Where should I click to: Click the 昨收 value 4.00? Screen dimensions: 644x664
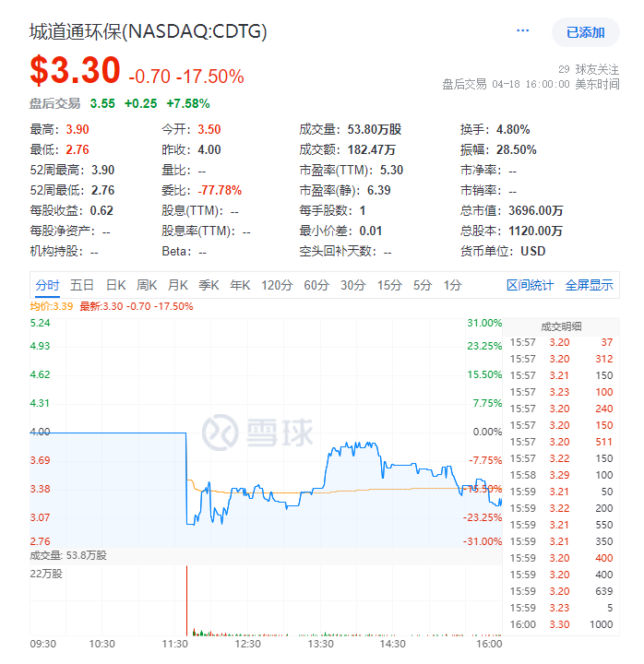pyautogui.click(x=209, y=149)
